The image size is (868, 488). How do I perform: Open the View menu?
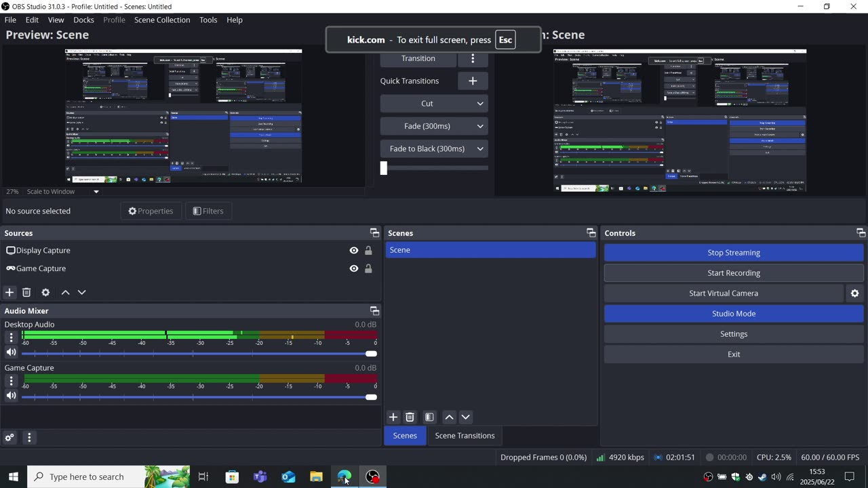(56, 20)
